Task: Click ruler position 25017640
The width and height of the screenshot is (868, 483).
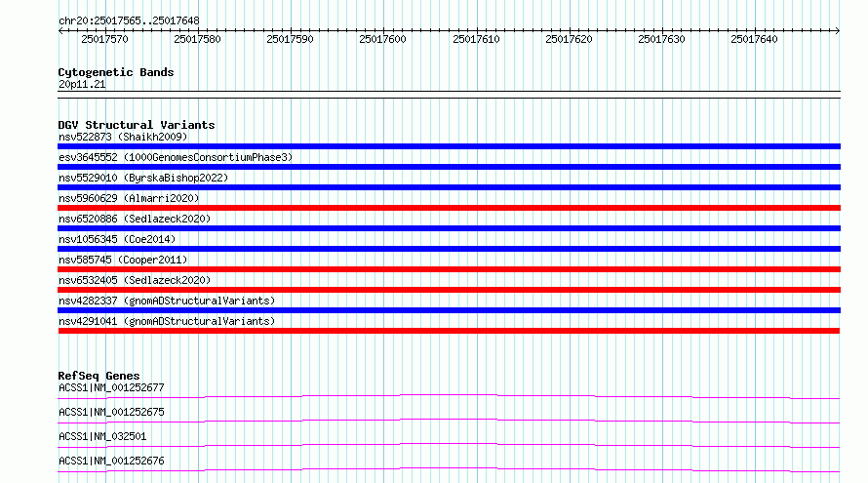Action: pyautogui.click(x=754, y=39)
